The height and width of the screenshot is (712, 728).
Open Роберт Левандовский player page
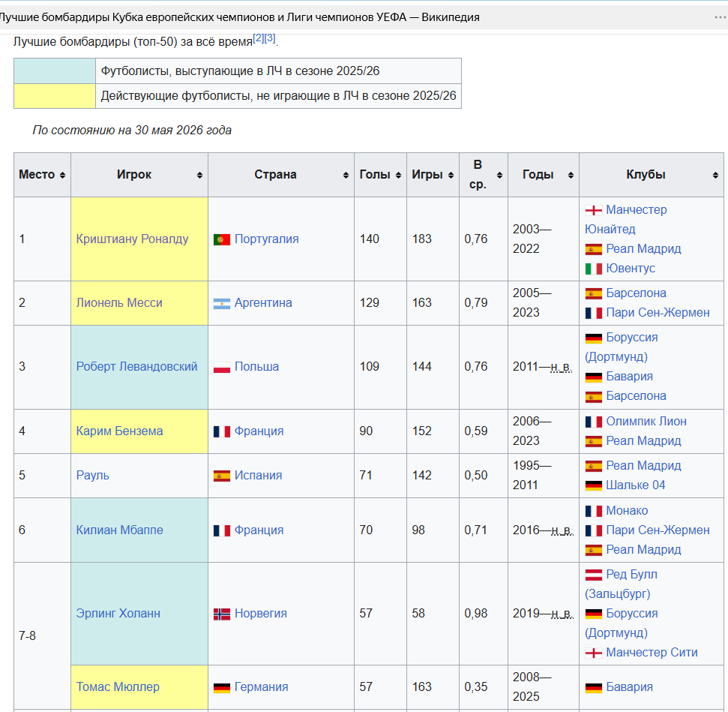pos(136,366)
